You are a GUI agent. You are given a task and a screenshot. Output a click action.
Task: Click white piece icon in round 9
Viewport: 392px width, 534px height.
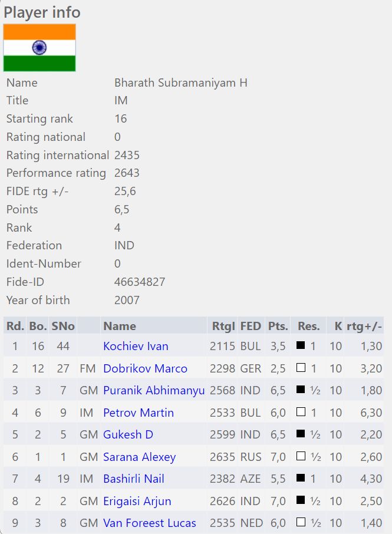(x=301, y=522)
